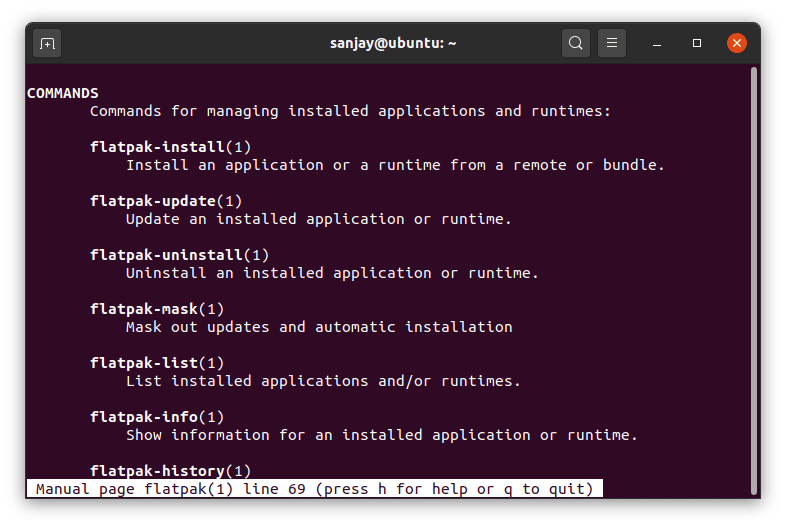The height and width of the screenshot is (527, 786).
Task: Click the flatpak-mask(1) entry
Action: click(x=157, y=309)
